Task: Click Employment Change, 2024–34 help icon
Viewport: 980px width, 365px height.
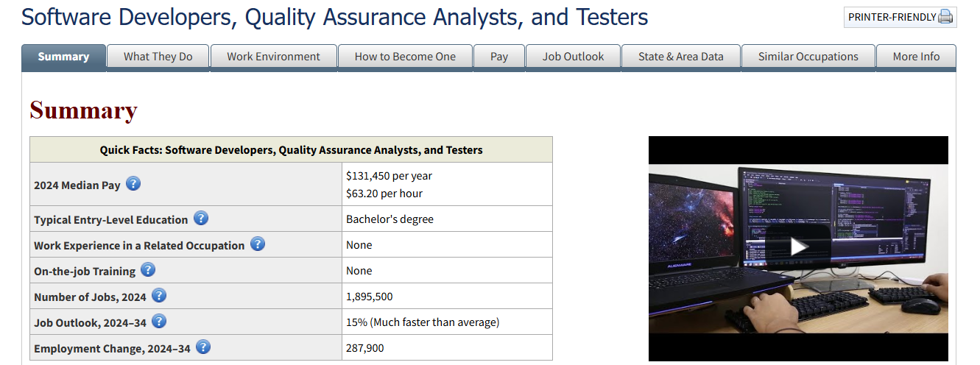Action: point(203,347)
